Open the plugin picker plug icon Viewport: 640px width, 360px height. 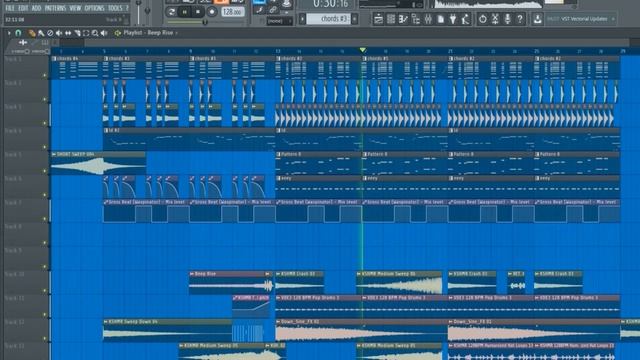453,19
